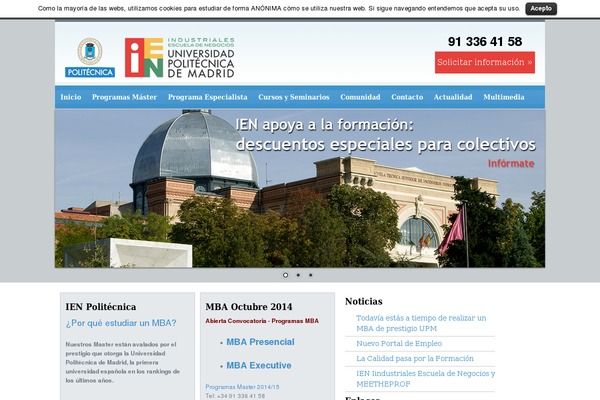
Task: Open the Multimedia menu item
Action: 504,97
